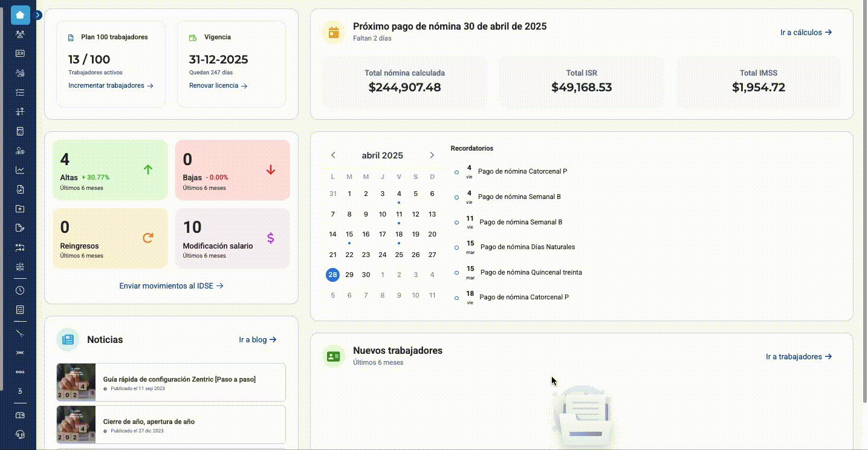Click thumbnail of Guía rápida article

tap(76, 382)
